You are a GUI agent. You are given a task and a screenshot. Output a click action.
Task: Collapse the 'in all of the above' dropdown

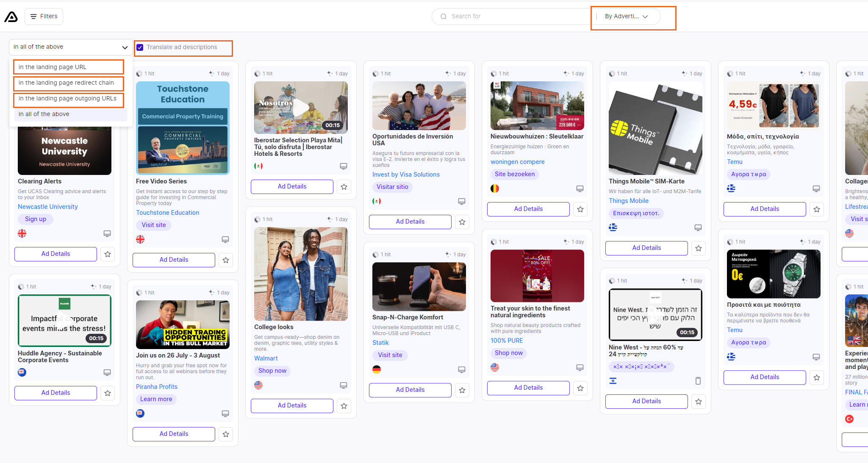pos(71,47)
